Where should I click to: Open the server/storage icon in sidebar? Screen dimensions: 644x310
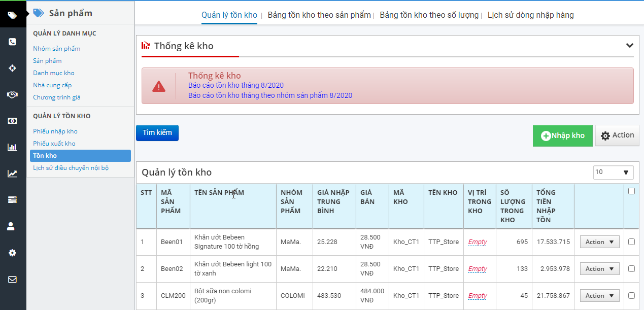(12, 200)
